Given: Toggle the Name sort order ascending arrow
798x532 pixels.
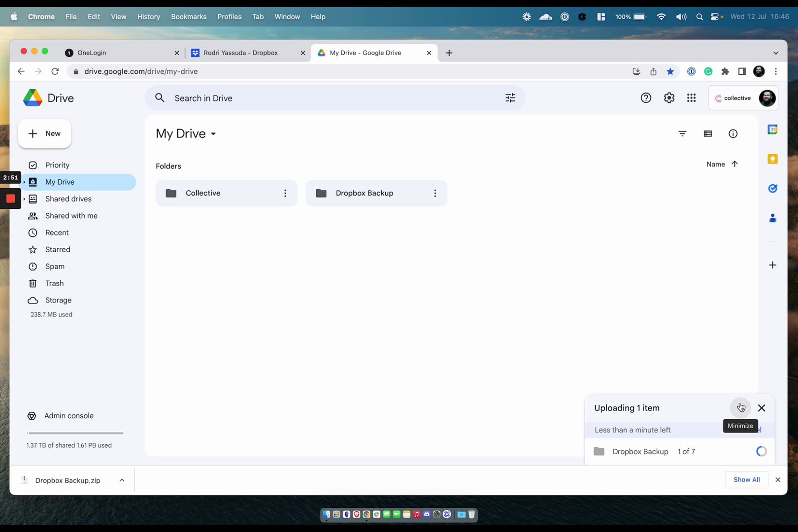Looking at the screenshot, I should pos(734,164).
